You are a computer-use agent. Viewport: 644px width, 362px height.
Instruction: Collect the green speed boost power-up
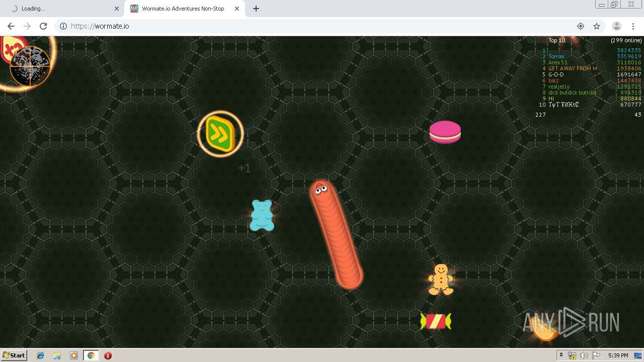(220, 134)
